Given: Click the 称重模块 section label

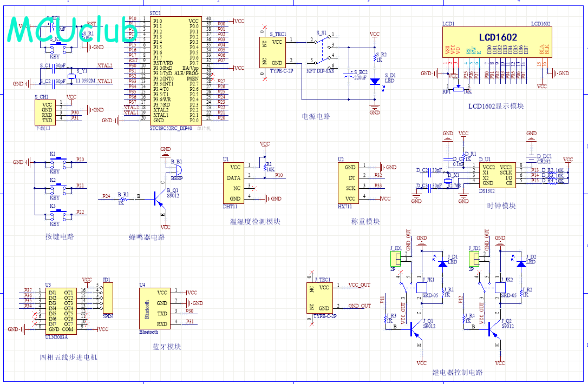Looking at the screenshot, I should [365, 221].
